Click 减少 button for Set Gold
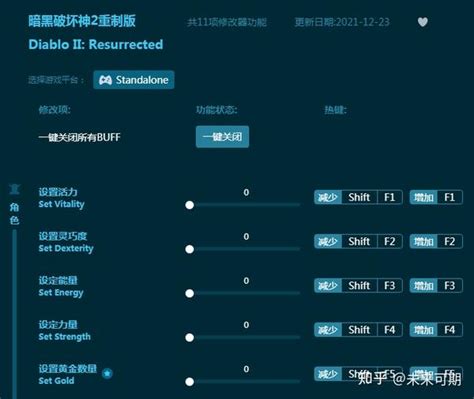This screenshot has height=399, width=474. point(328,374)
